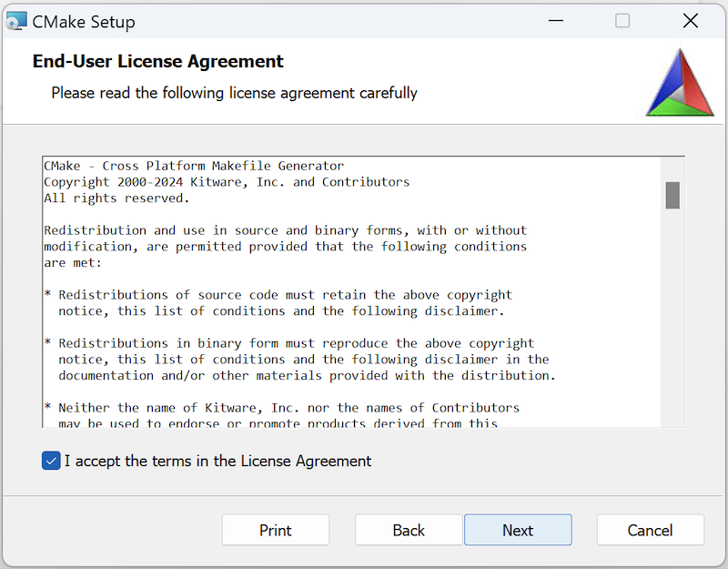The image size is (728, 569).
Task: Click the greyed-out maximize button
Action: pyautogui.click(x=622, y=21)
